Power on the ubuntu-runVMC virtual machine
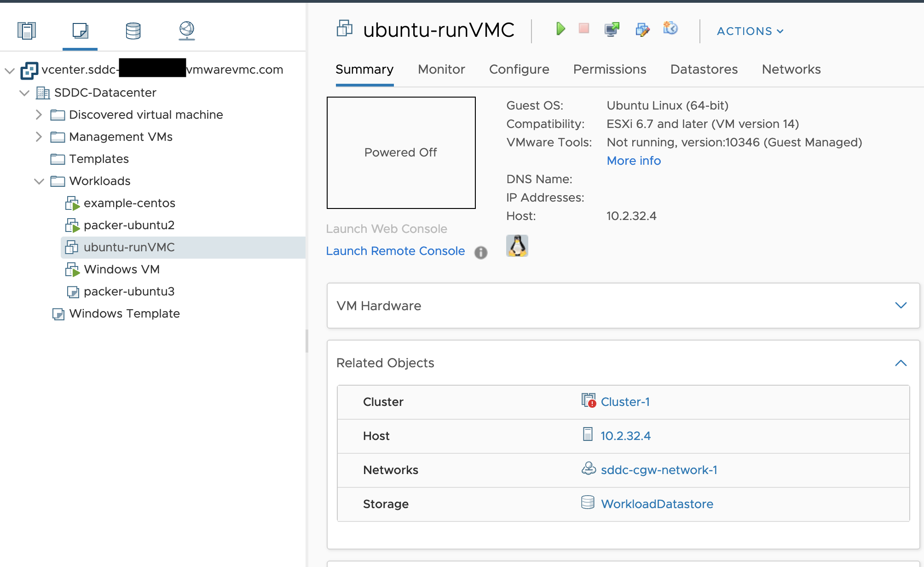Image resolution: width=924 pixels, height=567 pixels. 560,29
